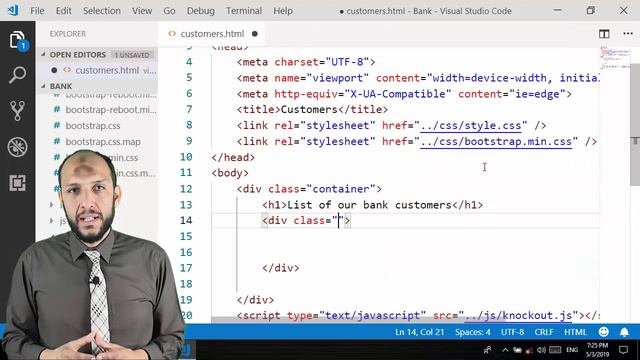Screen dimensions: 640x360
Task: Click the touch keyboard tray icon
Action: click(555, 350)
